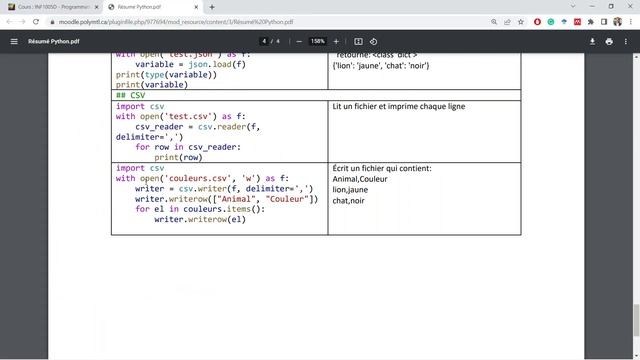Open the tab search chevron

point(573,7)
